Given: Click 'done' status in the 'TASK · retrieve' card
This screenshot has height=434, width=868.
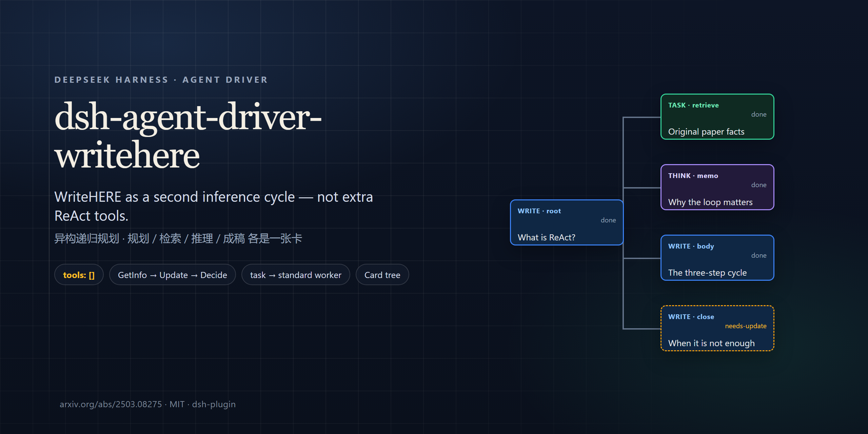Looking at the screenshot, I should [x=759, y=114].
